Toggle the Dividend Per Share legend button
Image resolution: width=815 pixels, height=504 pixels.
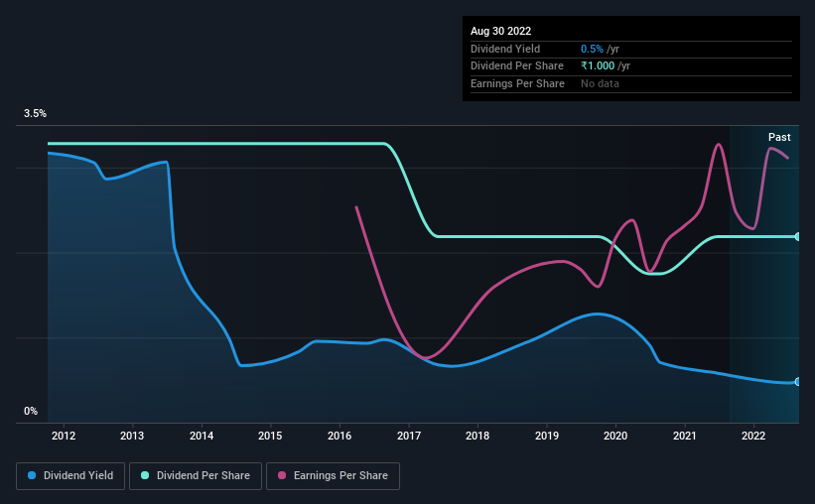[x=196, y=476]
